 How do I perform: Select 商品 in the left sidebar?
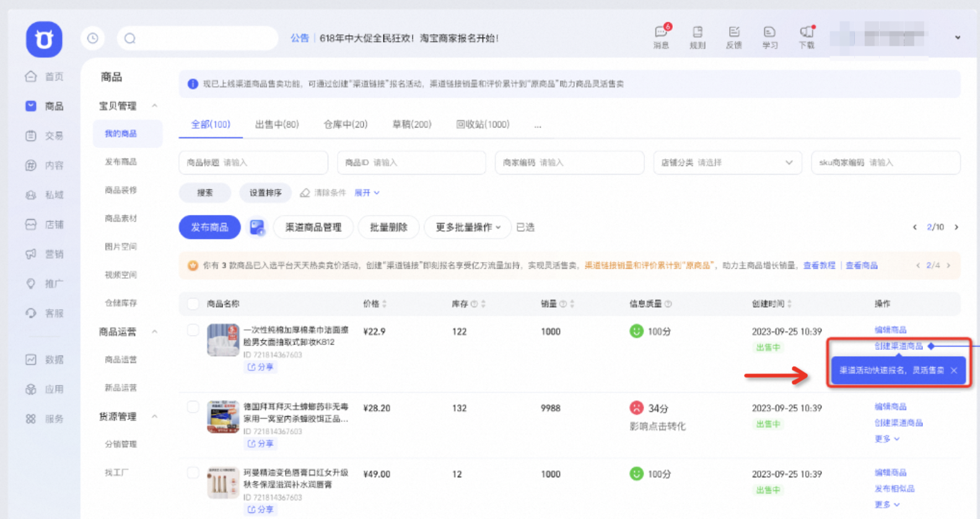pos(45,106)
